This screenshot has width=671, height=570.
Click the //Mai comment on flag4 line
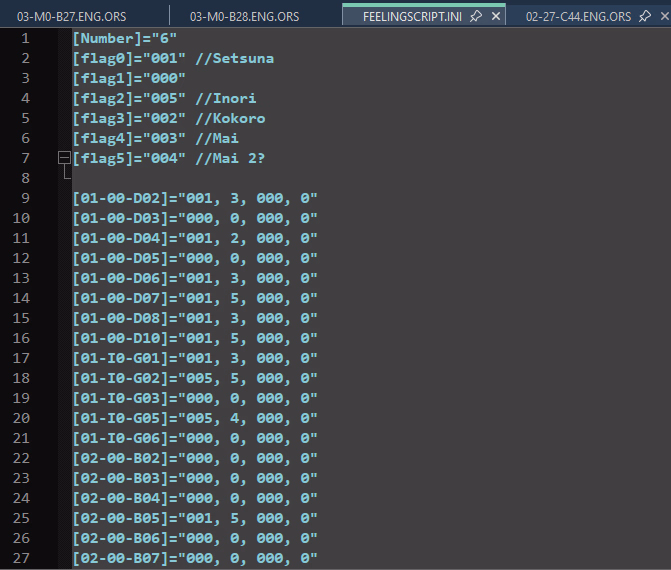[x=217, y=138]
